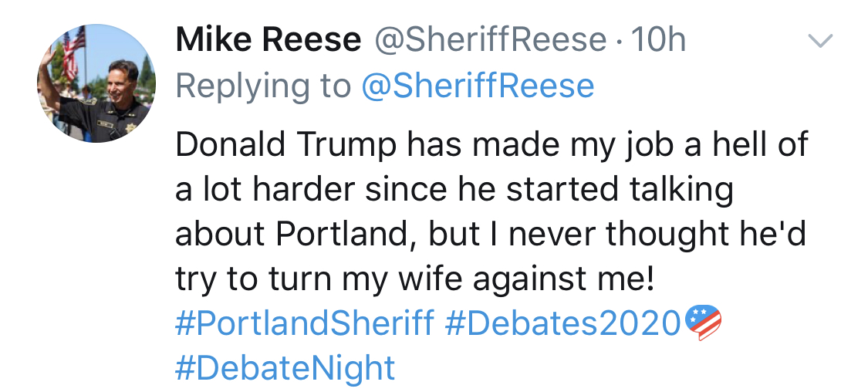Click the gray "Replying to" label
868x392 pixels.
pos(263,86)
